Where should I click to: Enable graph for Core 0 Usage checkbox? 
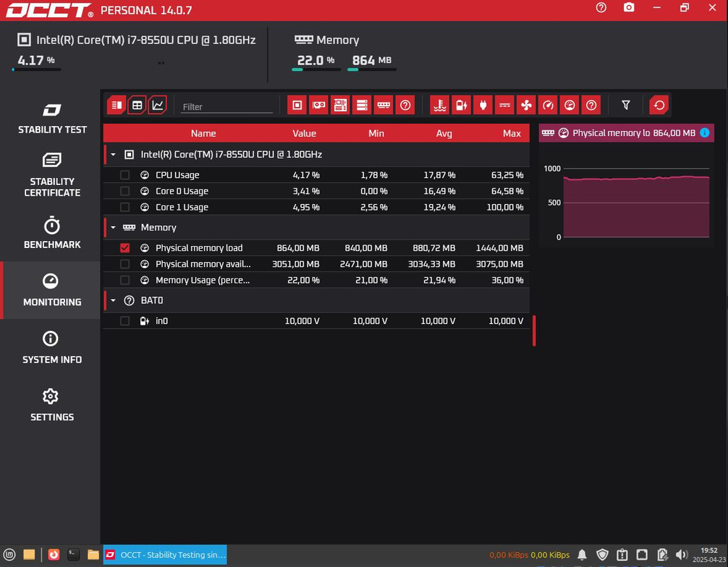coord(125,191)
